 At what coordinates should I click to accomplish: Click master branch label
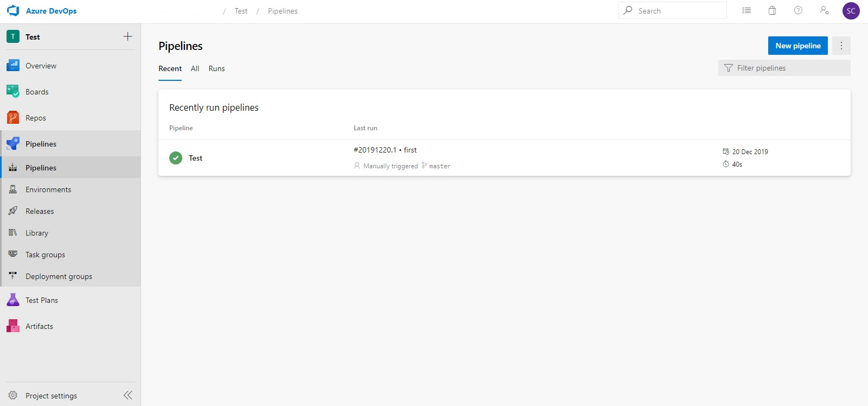(x=440, y=166)
